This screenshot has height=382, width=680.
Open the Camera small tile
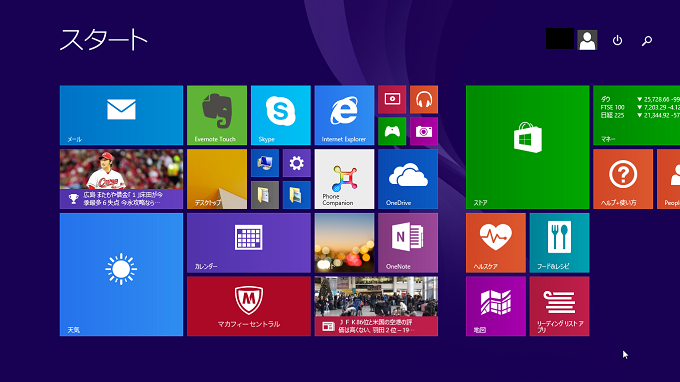[x=424, y=131]
